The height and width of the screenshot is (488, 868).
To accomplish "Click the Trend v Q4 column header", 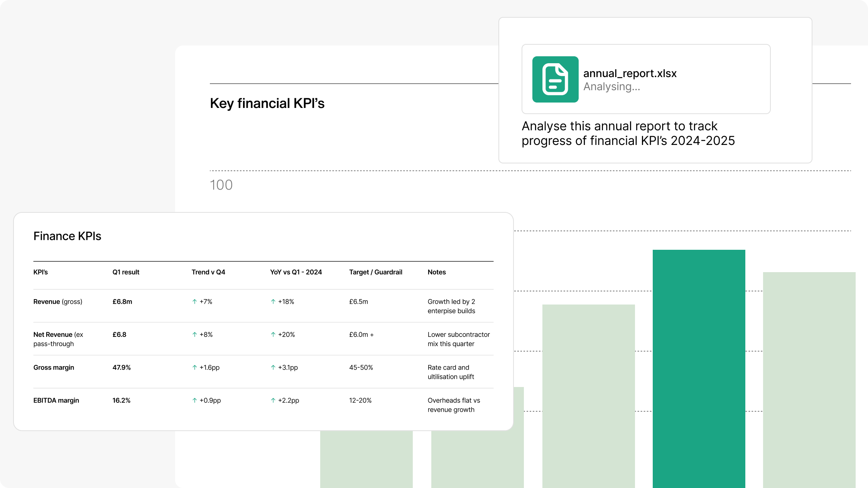I will click(x=208, y=272).
